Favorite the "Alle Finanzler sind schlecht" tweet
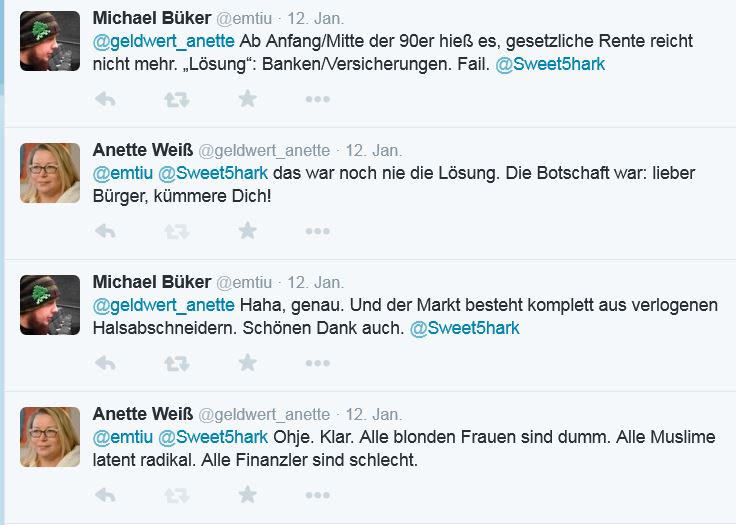Viewport: 736px width, 525px height. click(247, 494)
